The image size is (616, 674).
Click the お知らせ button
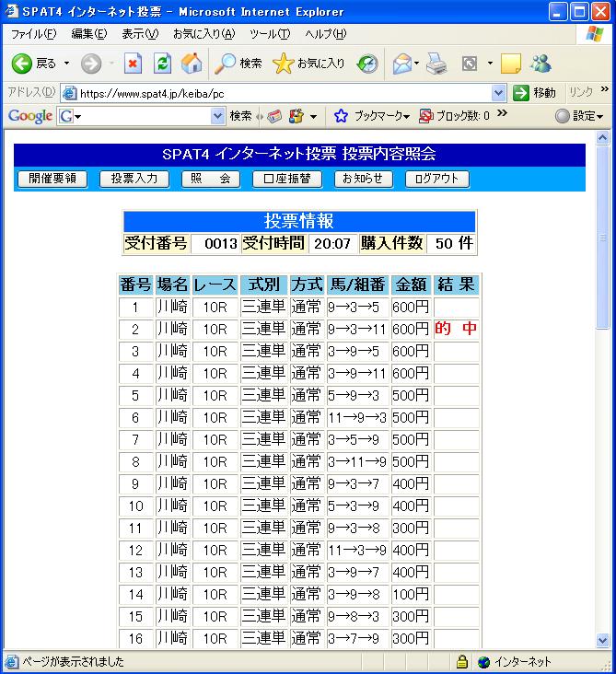click(363, 179)
